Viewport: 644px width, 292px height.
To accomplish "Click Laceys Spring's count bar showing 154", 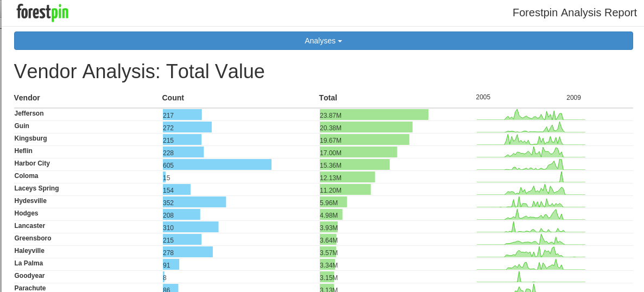I will [x=176, y=190].
